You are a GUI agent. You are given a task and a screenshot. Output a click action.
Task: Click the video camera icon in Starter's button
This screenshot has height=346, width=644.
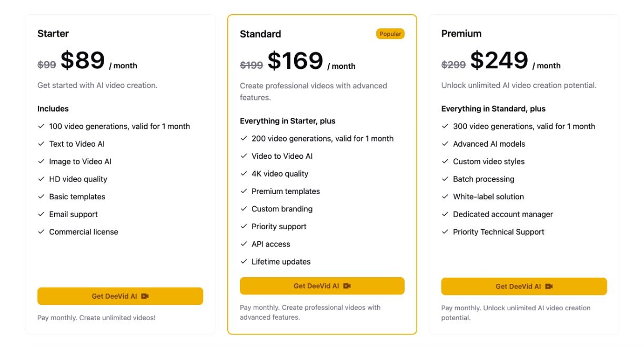tap(145, 297)
